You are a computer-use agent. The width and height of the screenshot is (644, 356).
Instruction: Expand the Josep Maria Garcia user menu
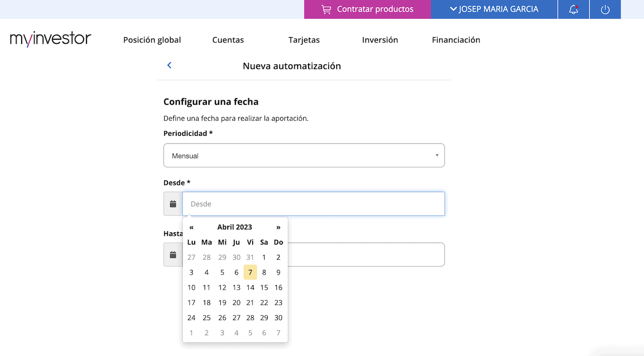(x=494, y=9)
